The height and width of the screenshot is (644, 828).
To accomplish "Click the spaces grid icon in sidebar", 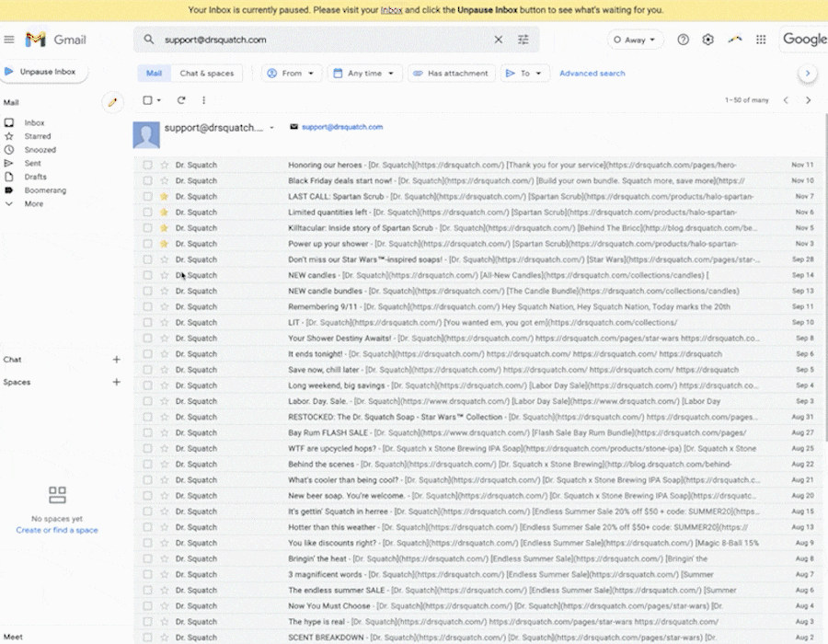I will (57, 495).
